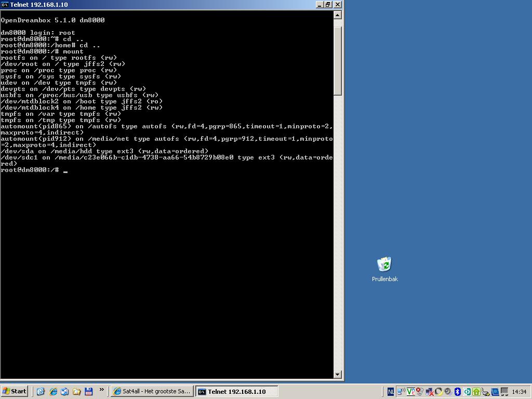Viewport: 532px width, 399px height.
Task: Click the '/dev/sdc1 on /media/c23e066b' line
Action: 167,161
